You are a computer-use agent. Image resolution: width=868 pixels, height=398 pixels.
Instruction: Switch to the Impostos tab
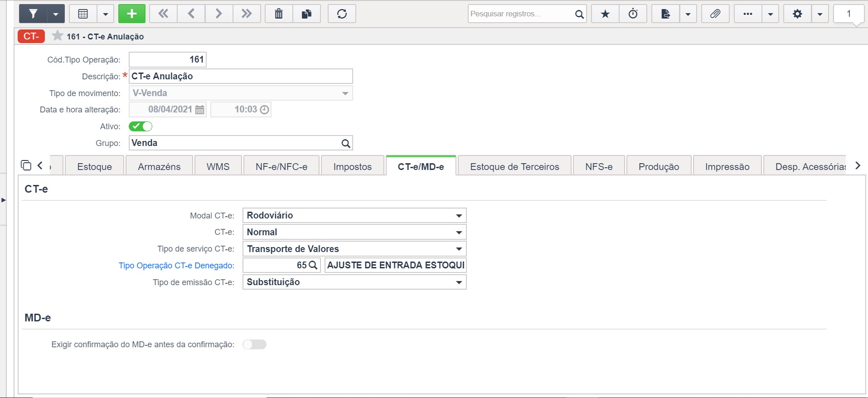coord(352,166)
